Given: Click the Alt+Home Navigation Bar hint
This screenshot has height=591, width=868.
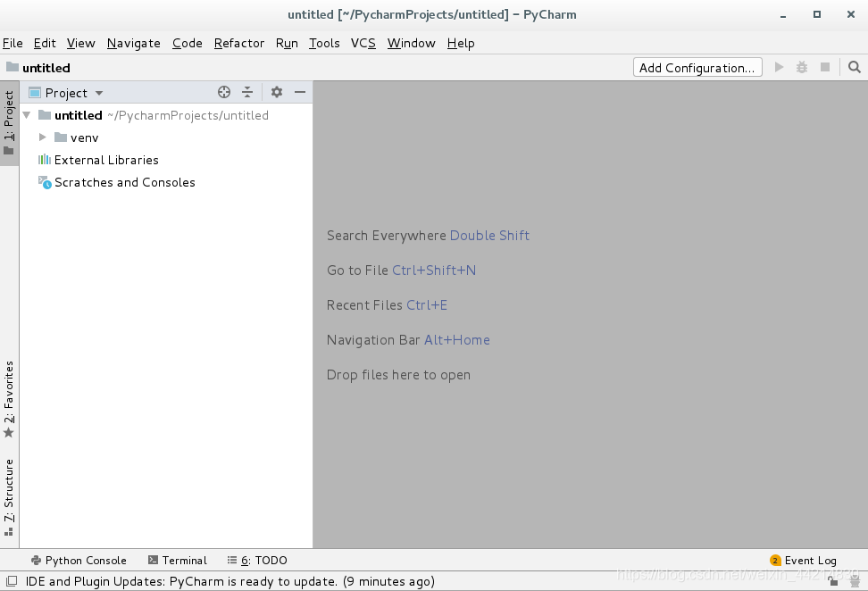Looking at the screenshot, I should point(456,340).
